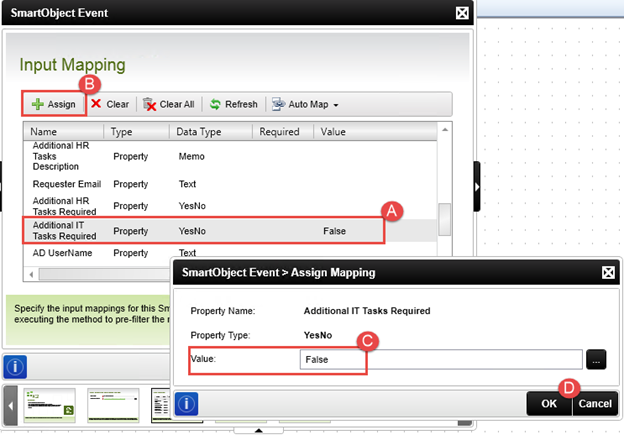Close the Assign Mapping dialog
Viewport: 624px width, 435px height.
point(608,273)
